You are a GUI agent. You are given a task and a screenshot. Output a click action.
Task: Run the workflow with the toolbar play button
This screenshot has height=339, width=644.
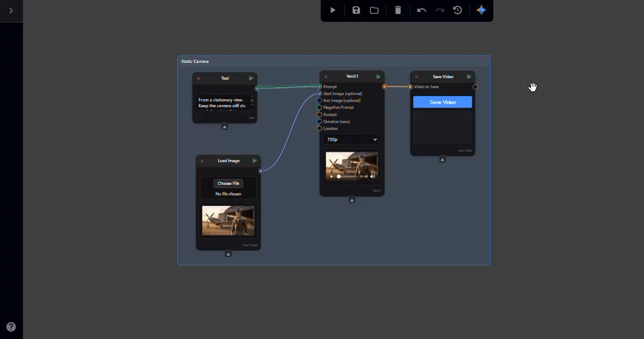333,10
